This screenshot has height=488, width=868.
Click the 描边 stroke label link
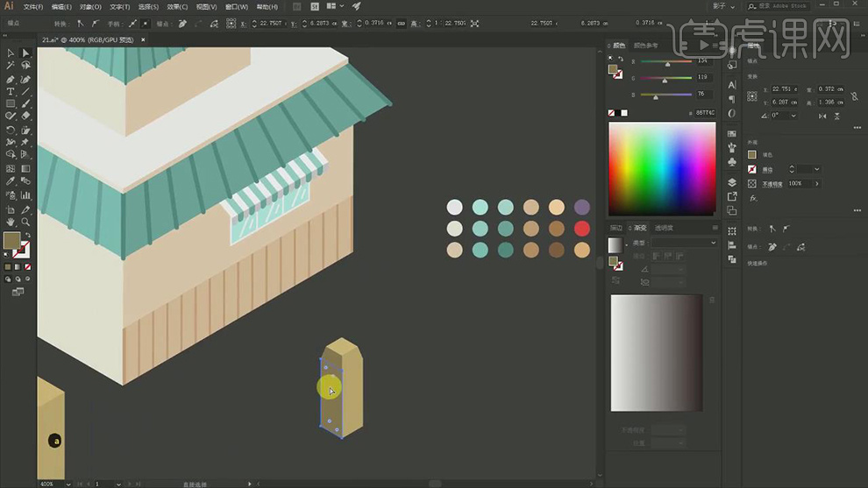tap(767, 169)
